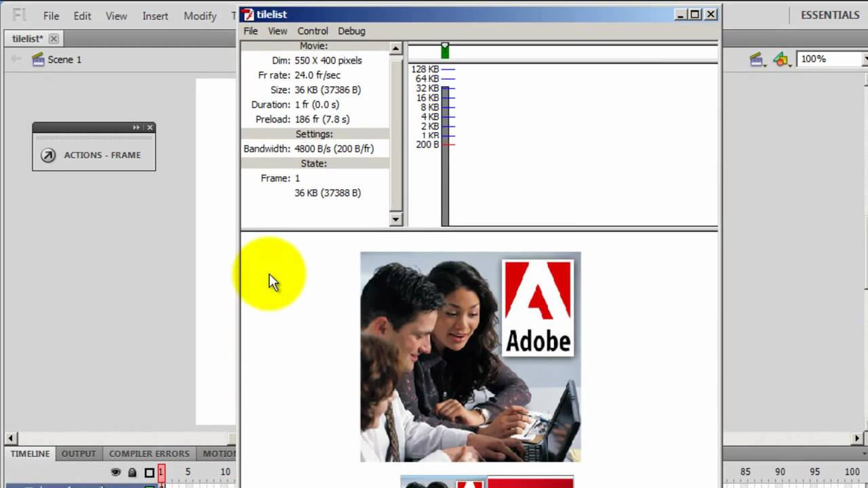Click the Fr rate 24.0 fr/sec value
The width and height of the screenshot is (868, 488).
coord(317,75)
